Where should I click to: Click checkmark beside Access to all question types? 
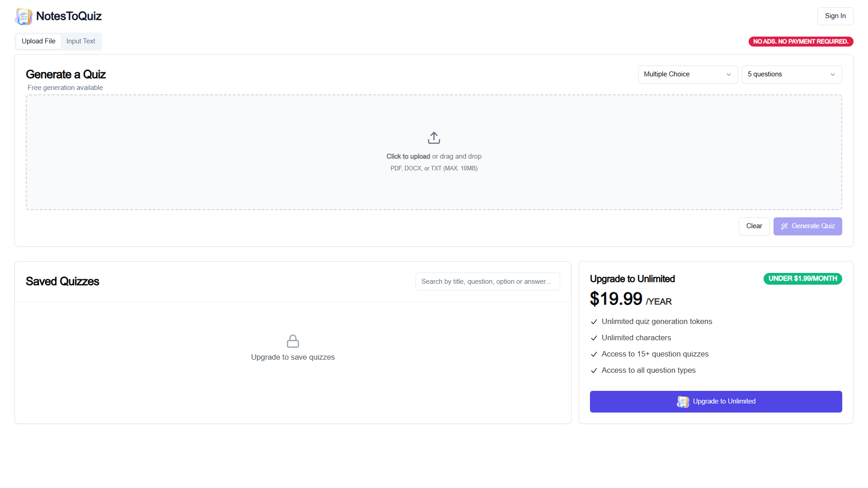pyautogui.click(x=594, y=371)
